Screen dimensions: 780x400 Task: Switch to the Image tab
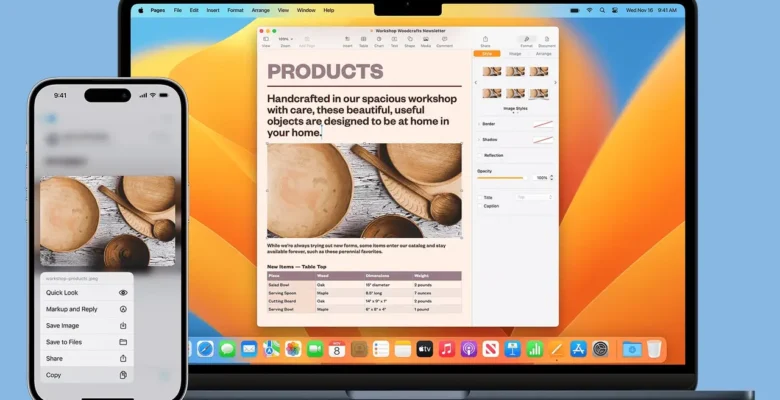[x=515, y=54]
